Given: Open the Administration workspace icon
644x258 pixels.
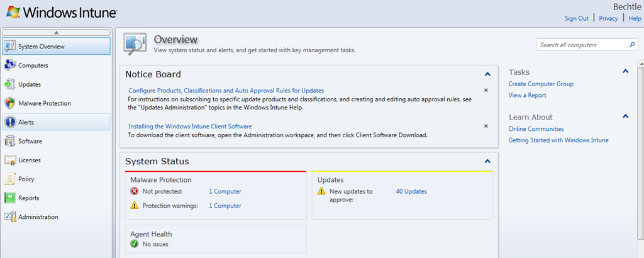Looking at the screenshot, I should pyautogui.click(x=10, y=216).
